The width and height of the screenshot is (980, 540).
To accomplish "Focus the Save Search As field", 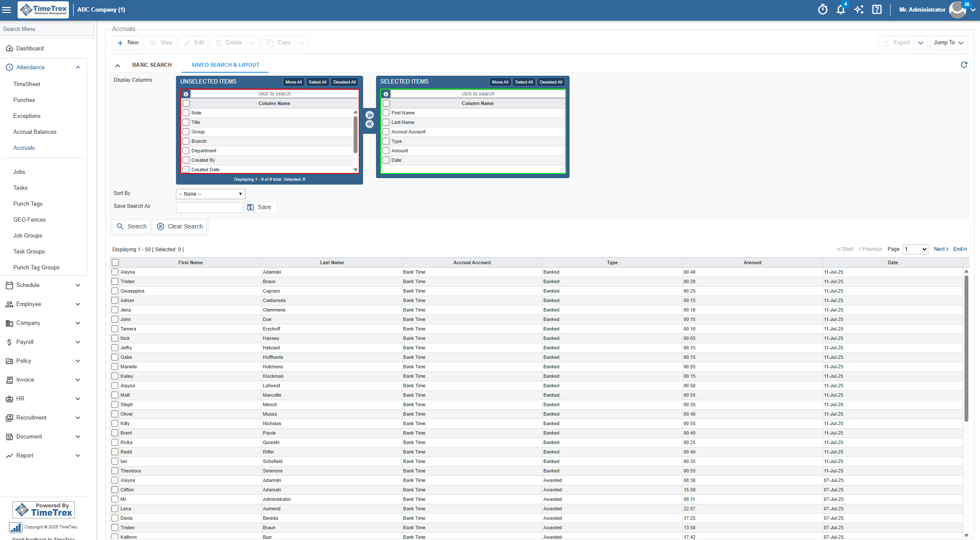I will pyautogui.click(x=210, y=207).
